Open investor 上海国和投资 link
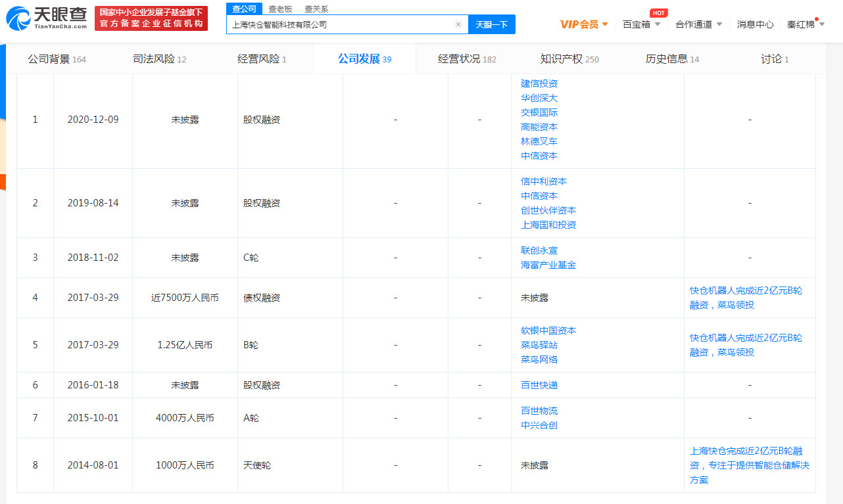Viewport: 843px width, 504px height. click(548, 225)
